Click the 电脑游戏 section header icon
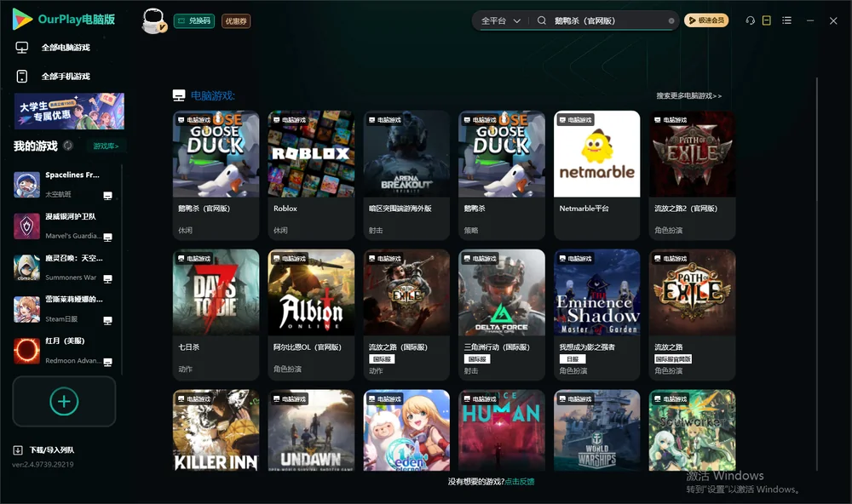This screenshot has height=504, width=852. (179, 95)
